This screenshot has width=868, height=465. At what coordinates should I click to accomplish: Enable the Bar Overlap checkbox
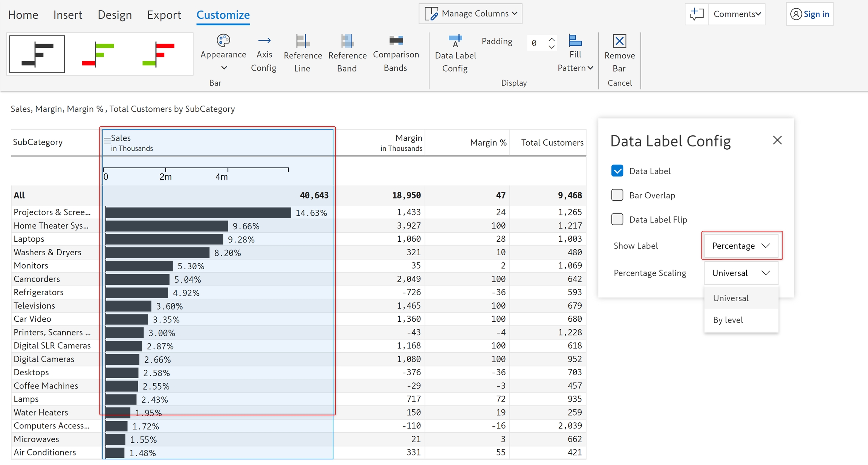tap(617, 195)
